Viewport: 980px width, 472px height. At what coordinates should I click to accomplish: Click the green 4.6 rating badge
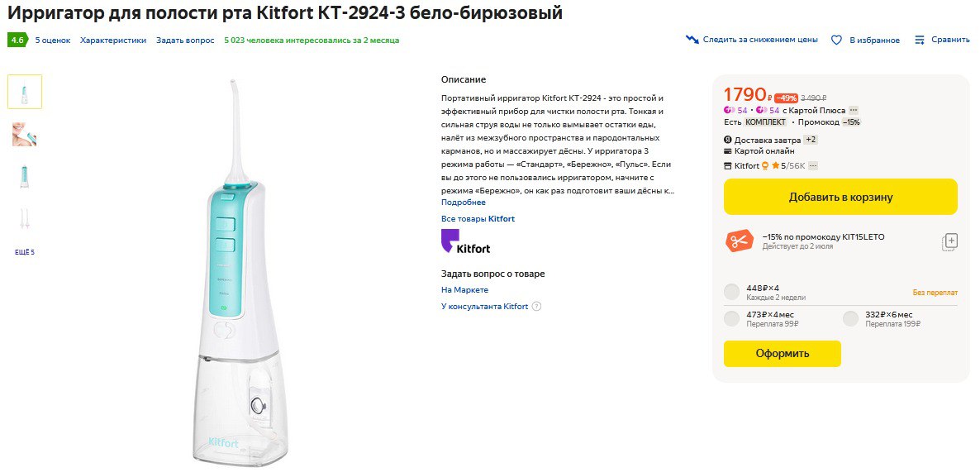pyautogui.click(x=17, y=40)
